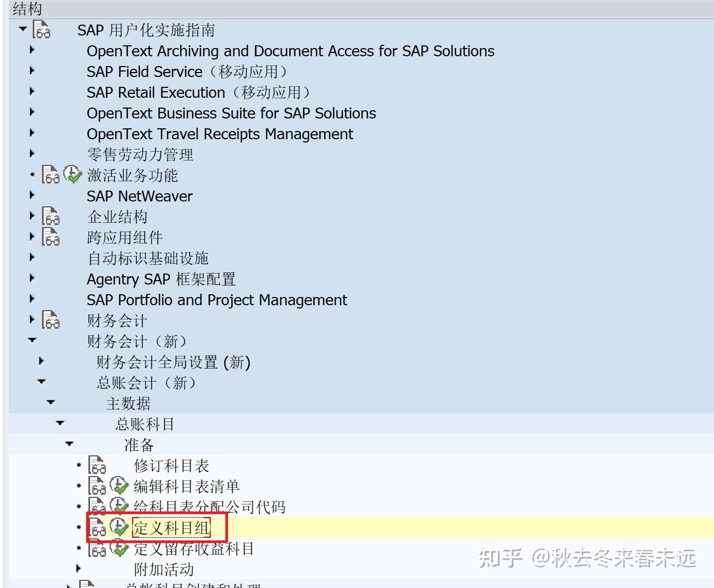Open documentation icon beside 财务会计
Viewport: 714px width, 588px height.
coord(50,321)
